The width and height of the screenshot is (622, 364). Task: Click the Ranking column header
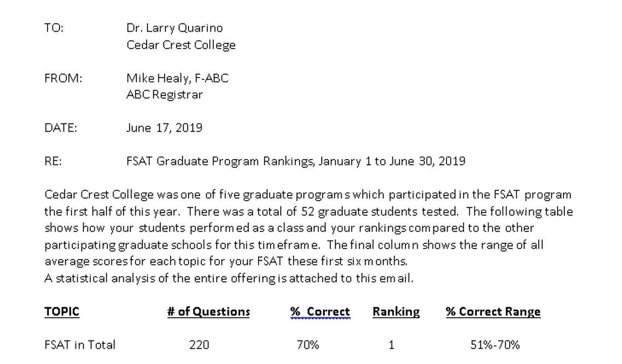click(x=396, y=312)
